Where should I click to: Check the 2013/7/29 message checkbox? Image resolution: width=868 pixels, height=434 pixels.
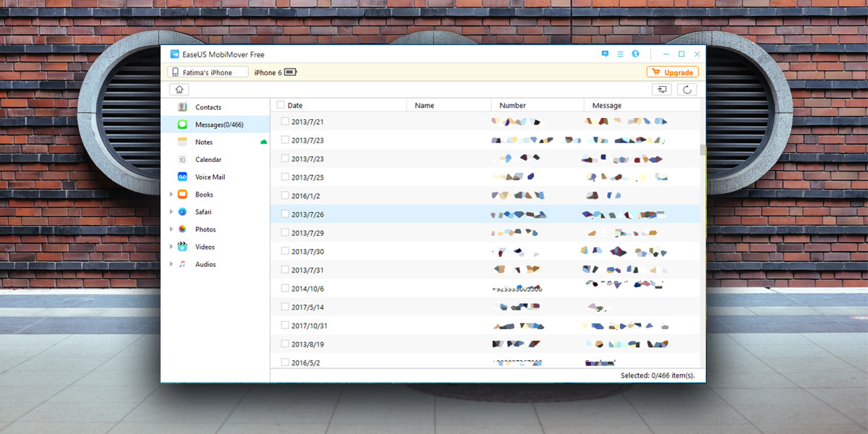[285, 233]
